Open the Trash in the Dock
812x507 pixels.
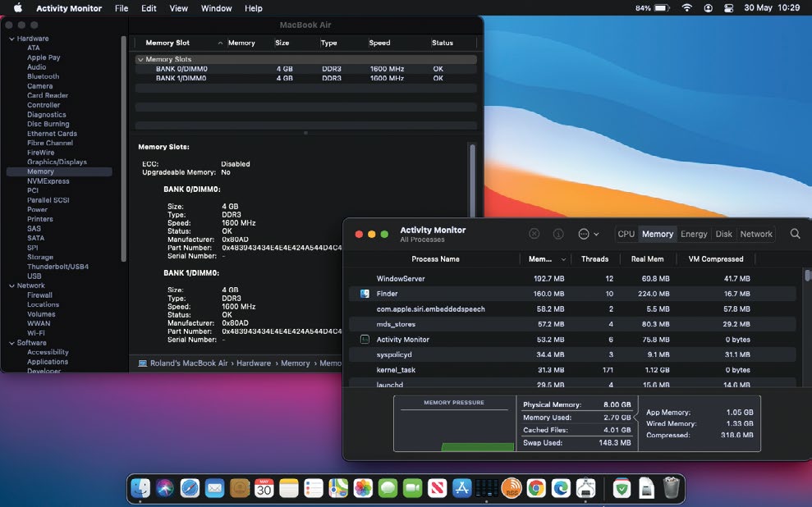pos(671,487)
